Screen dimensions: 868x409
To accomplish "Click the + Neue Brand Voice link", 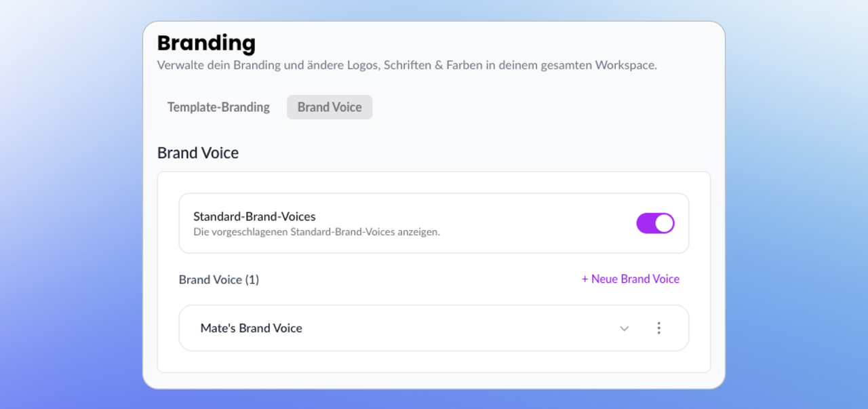I will (631, 279).
